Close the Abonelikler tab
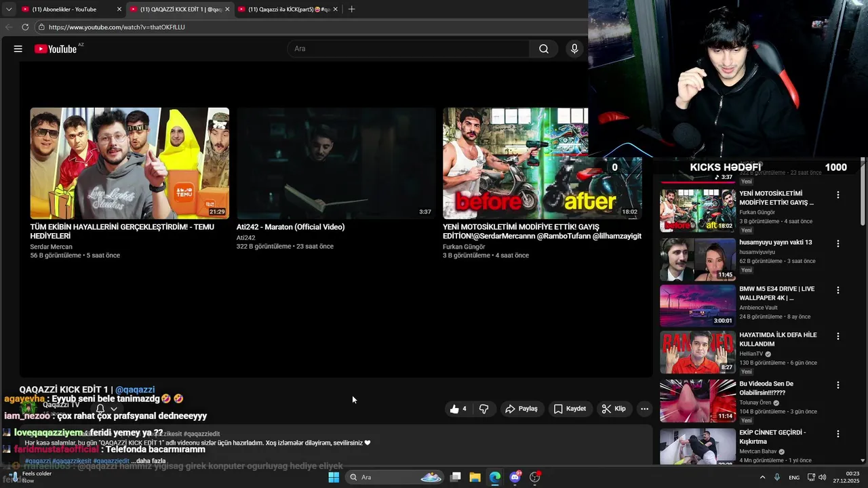 [x=119, y=9]
